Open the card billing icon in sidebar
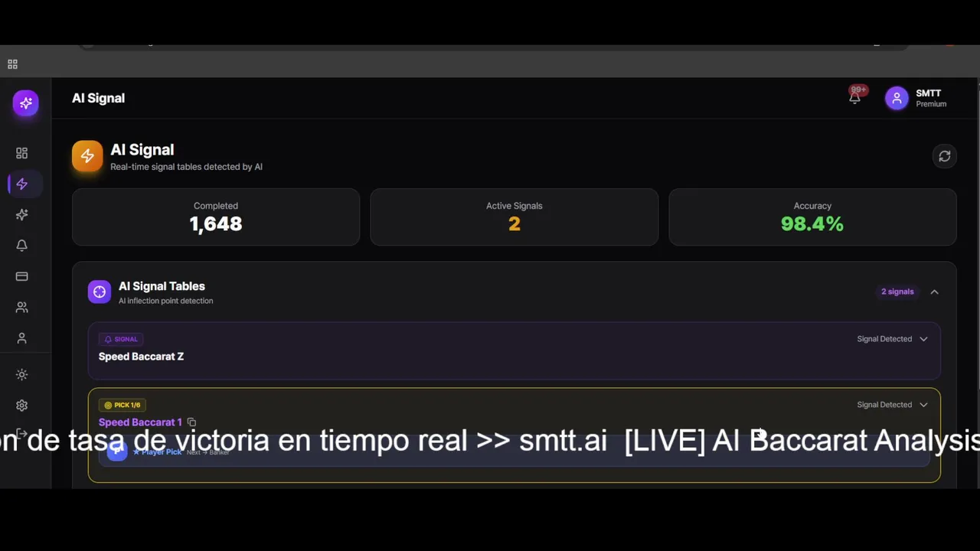This screenshot has height=551, width=980. click(x=21, y=276)
